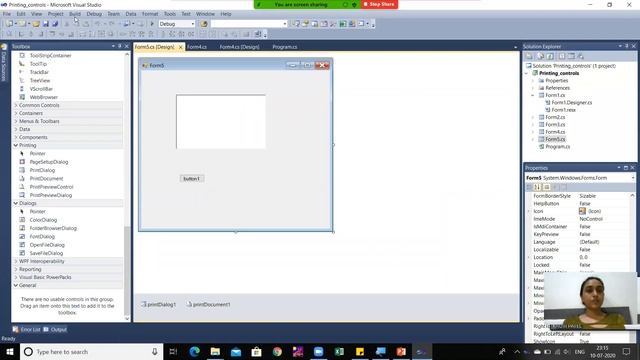This screenshot has width=640, height=360.
Task: Open the Output tab
Action: pyautogui.click(x=55, y=329)
